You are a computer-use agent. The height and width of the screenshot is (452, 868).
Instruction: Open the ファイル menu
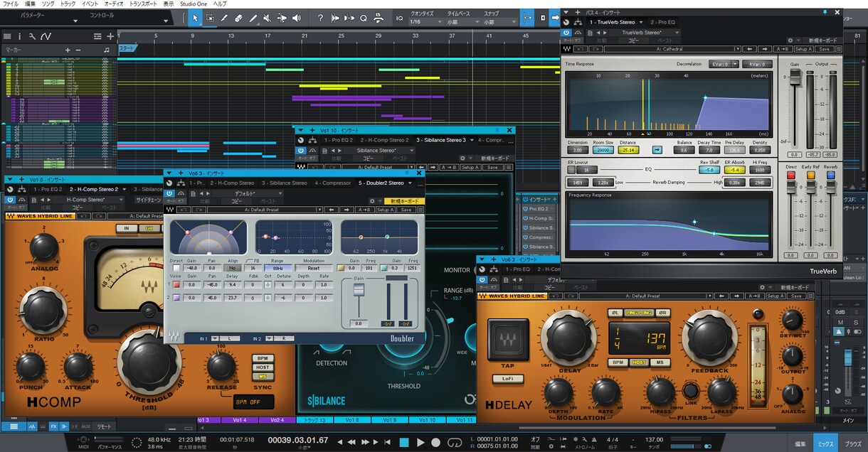pyautogui.click(x=11, y=4)
